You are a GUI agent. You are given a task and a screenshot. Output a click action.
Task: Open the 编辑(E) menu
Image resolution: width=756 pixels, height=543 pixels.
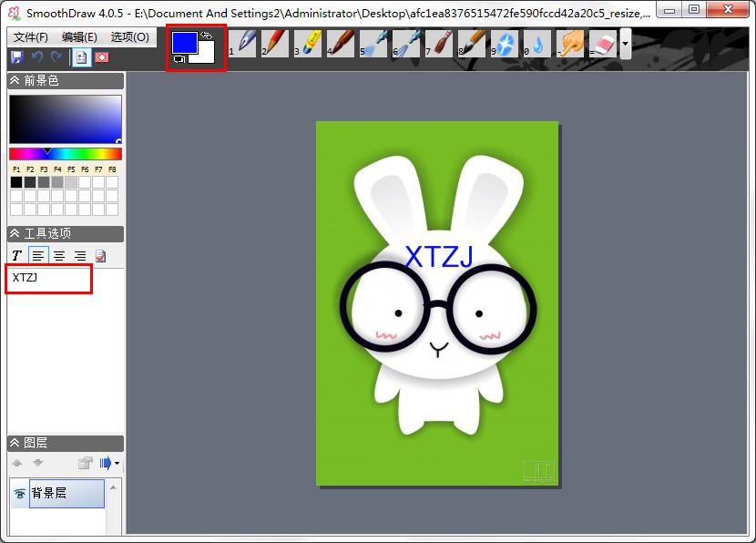(79, 37)
